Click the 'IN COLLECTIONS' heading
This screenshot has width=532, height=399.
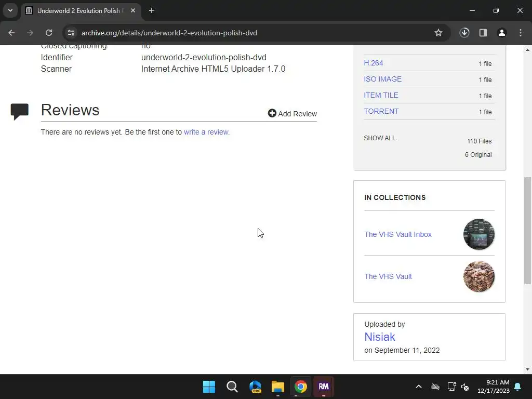395,198
